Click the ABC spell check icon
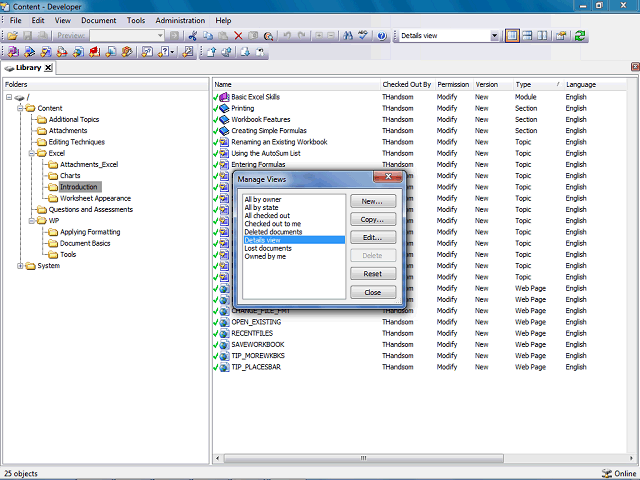Screen dimensions: 640x480 pos(363,36)
